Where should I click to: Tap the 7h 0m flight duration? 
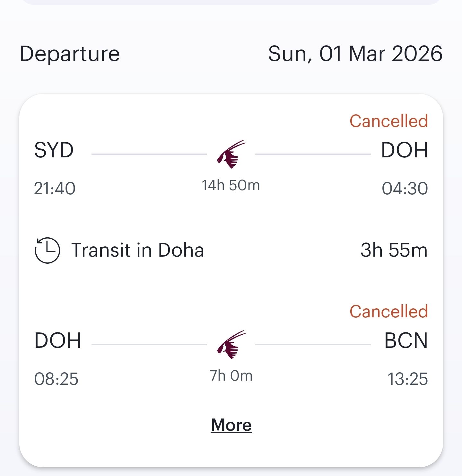[x=231, y=375]
